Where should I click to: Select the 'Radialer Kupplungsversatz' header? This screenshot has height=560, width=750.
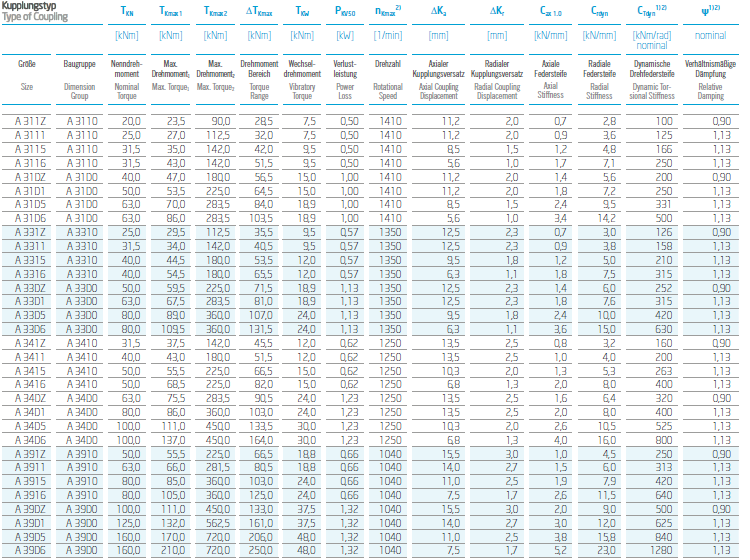point(496,69)
